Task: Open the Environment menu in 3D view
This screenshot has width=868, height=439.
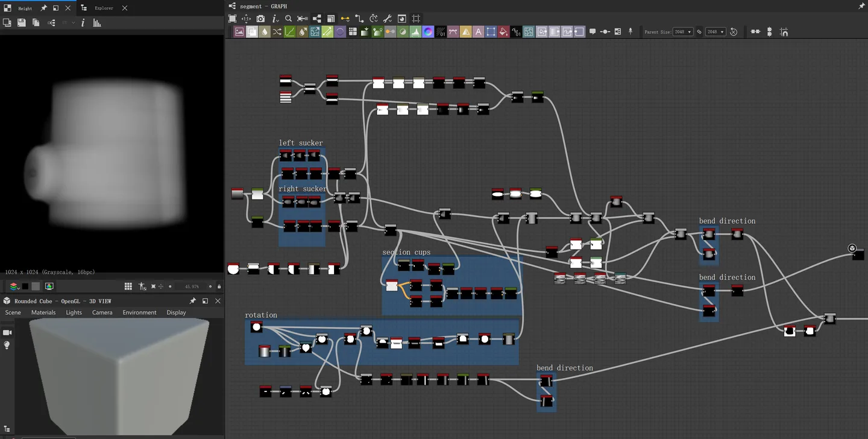Action: click(139, 312)
